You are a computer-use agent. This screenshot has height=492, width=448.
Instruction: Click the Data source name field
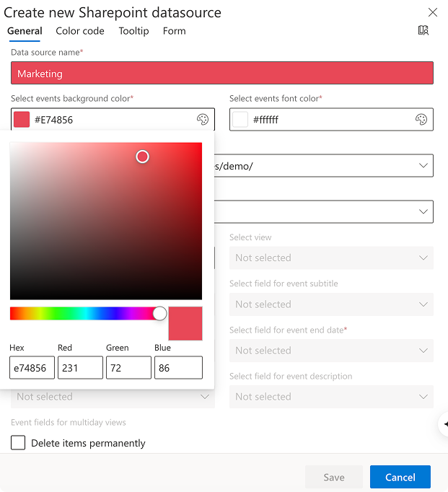pos(222,74)
